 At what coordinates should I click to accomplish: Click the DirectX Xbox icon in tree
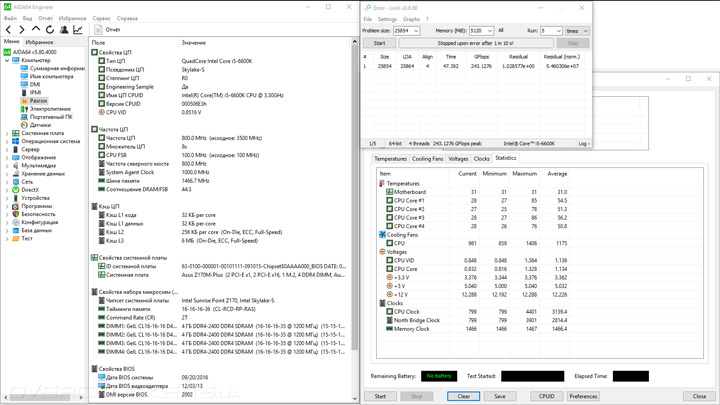coord(15,190)
